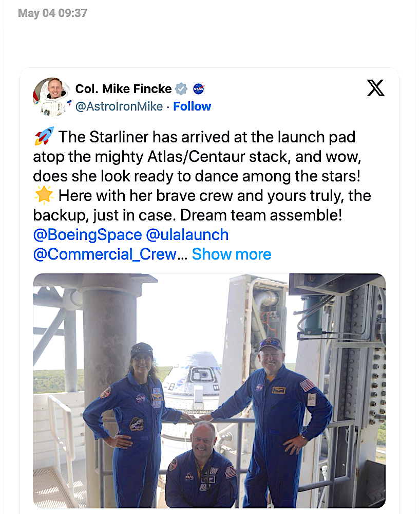
Task: Click the kneeling astronaut in the photo
Action: pos(204,468)
